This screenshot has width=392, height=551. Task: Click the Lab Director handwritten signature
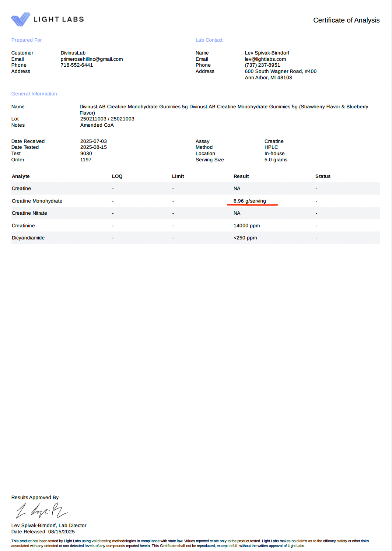[41, 511]
